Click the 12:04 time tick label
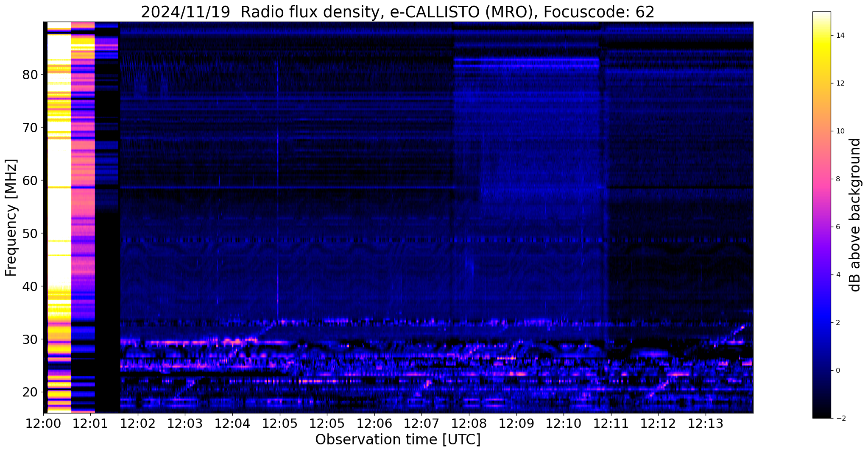This screenshot has width=868, height=452. [x=232, y=423]
